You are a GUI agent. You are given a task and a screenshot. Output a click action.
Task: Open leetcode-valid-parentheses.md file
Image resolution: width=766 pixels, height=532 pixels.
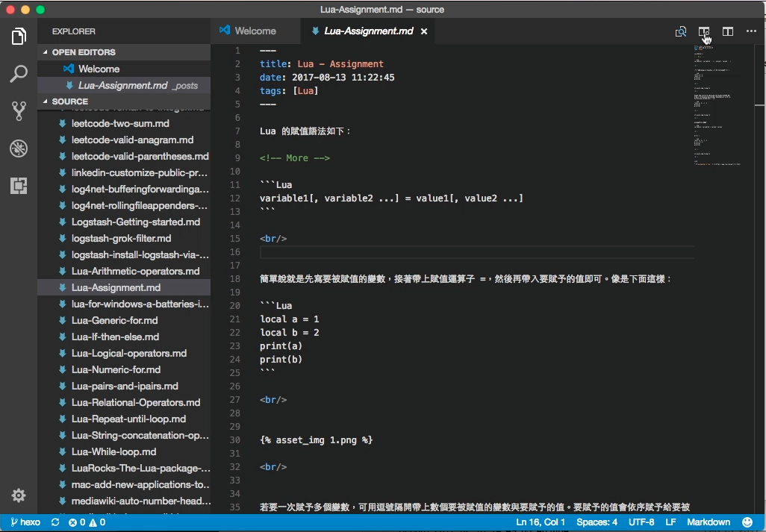pos(124,156)
